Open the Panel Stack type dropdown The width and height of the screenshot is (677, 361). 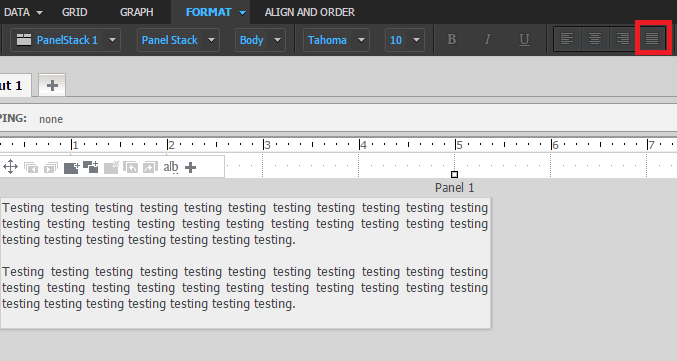coord(178,40)
